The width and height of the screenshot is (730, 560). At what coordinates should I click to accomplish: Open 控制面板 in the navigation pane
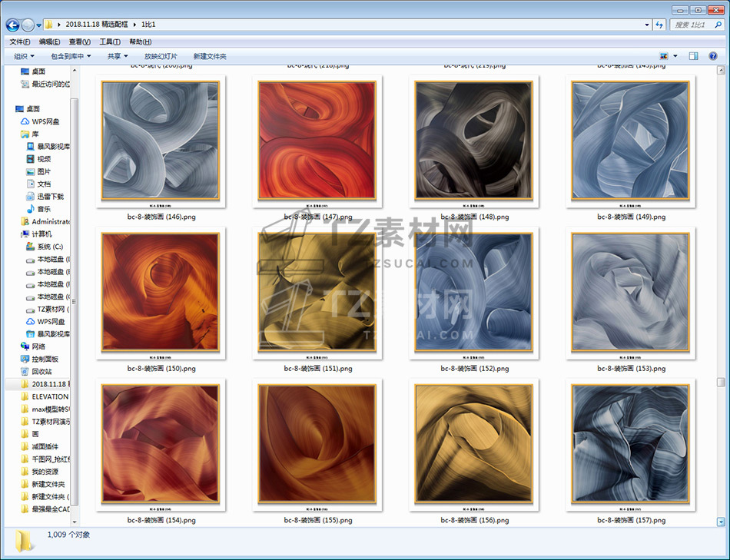point(45,359)
